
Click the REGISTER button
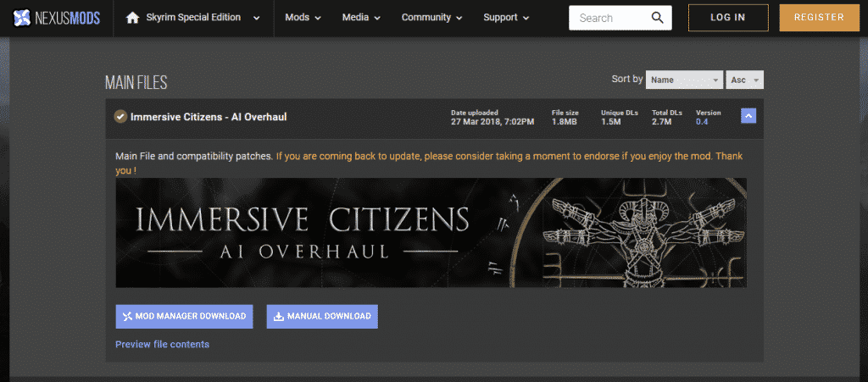pos(819,18)
